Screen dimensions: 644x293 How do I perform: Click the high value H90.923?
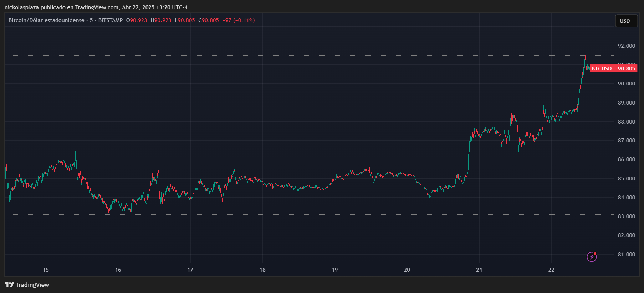(161, 20)
